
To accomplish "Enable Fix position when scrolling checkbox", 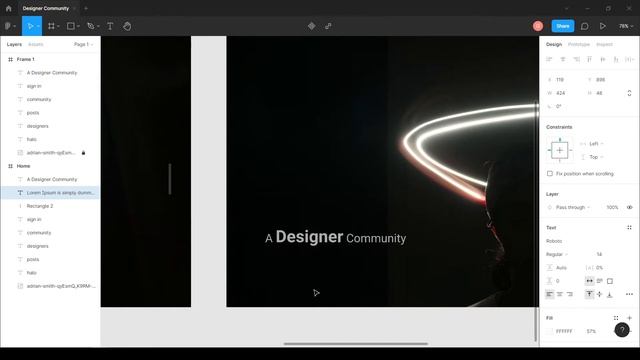I will coord(550,173).
